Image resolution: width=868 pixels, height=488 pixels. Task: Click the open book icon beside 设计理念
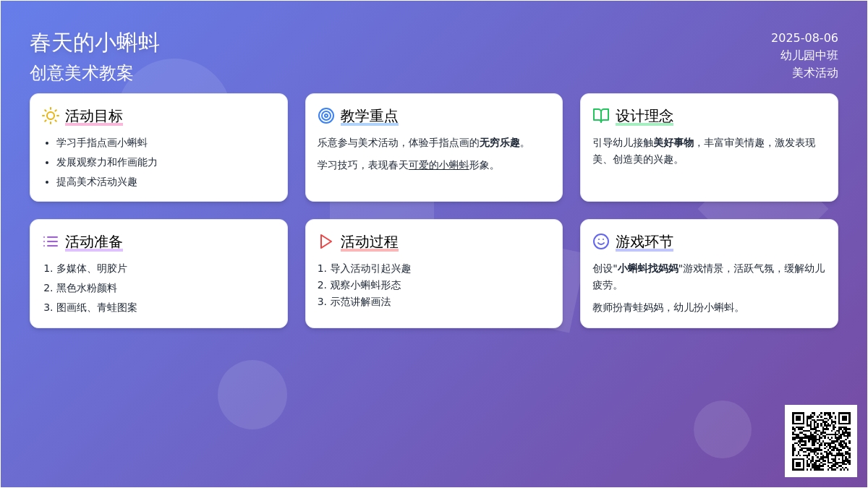point(601,116)
